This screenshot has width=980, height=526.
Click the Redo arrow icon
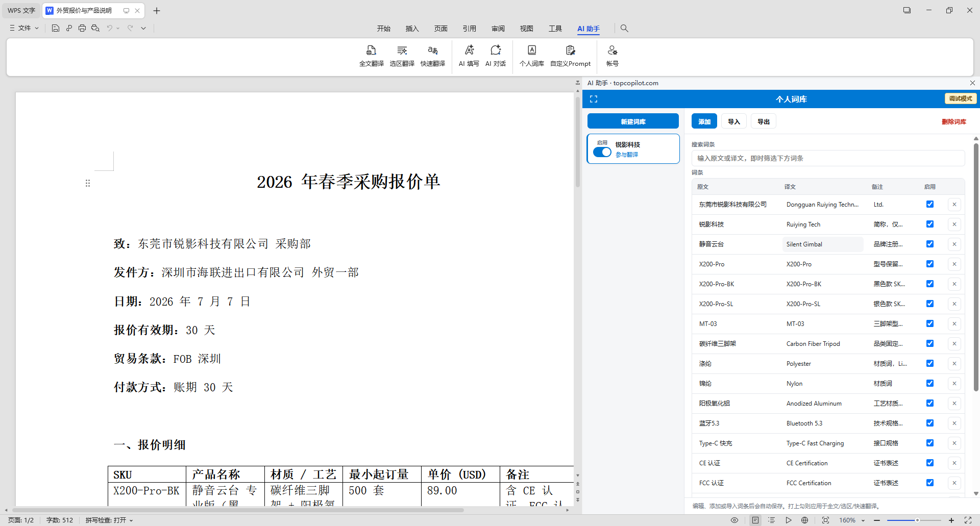pyautogui.click(x=130, y=28)
